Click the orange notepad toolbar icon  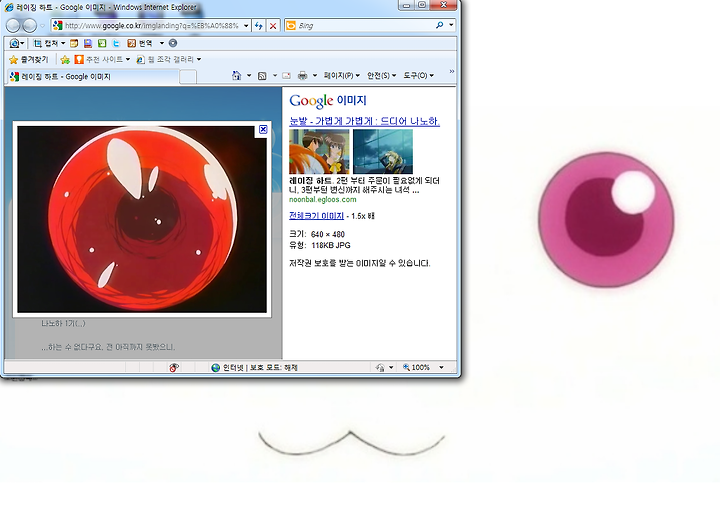74,43
